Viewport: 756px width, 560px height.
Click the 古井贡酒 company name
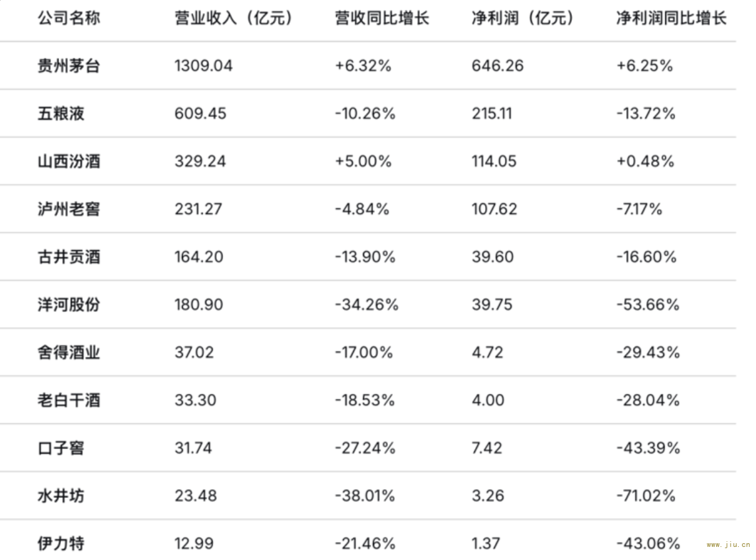pos(68,257)
